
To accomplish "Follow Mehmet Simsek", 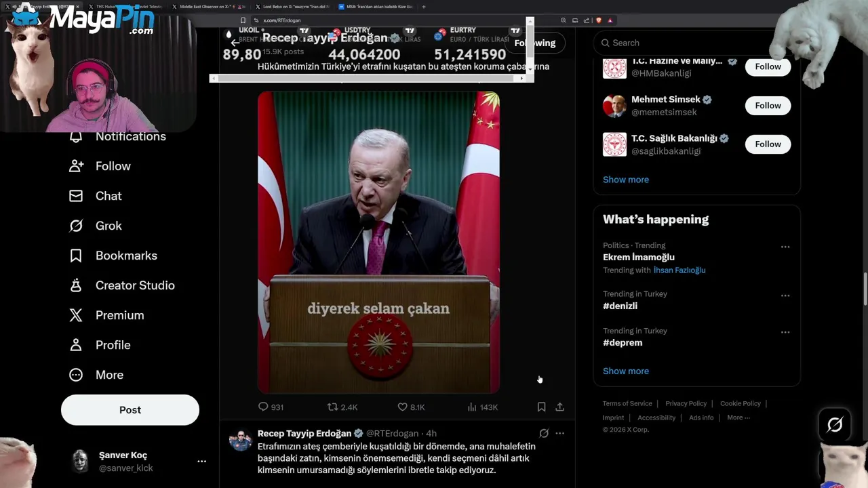I will (768, 105).
